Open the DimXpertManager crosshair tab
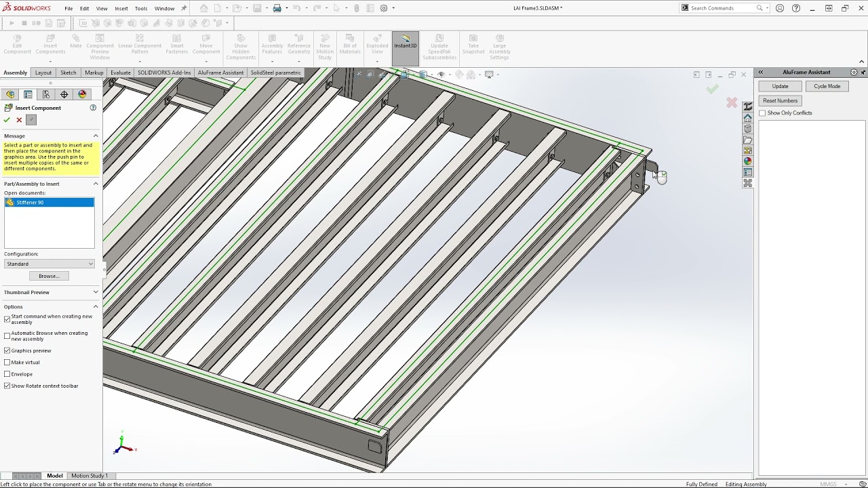 64,94
